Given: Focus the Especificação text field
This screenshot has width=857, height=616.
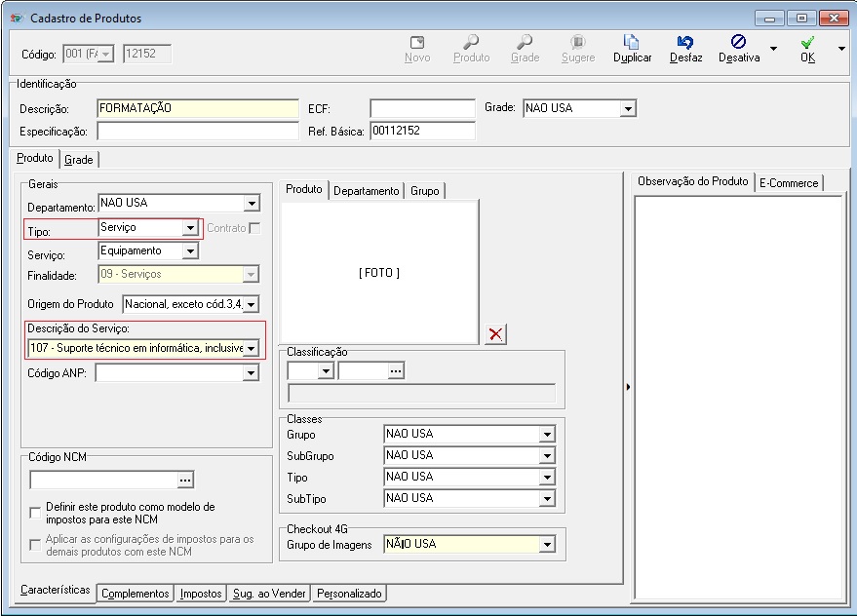Looking at the screenshot, I should point(198,132).
